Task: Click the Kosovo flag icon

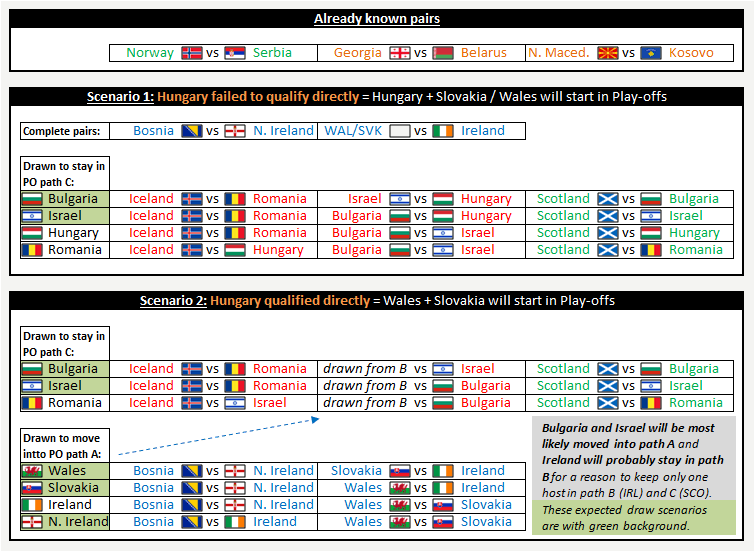Action: pos(651,53)
